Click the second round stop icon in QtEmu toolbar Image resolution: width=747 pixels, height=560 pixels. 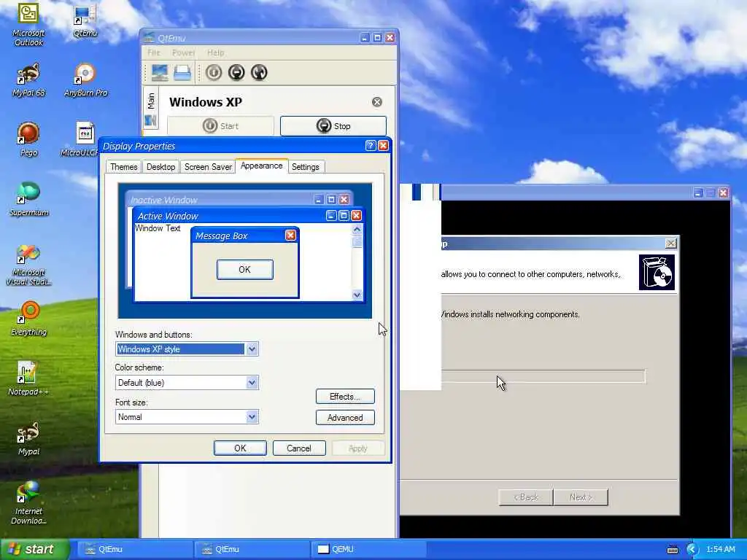point(236,72)
